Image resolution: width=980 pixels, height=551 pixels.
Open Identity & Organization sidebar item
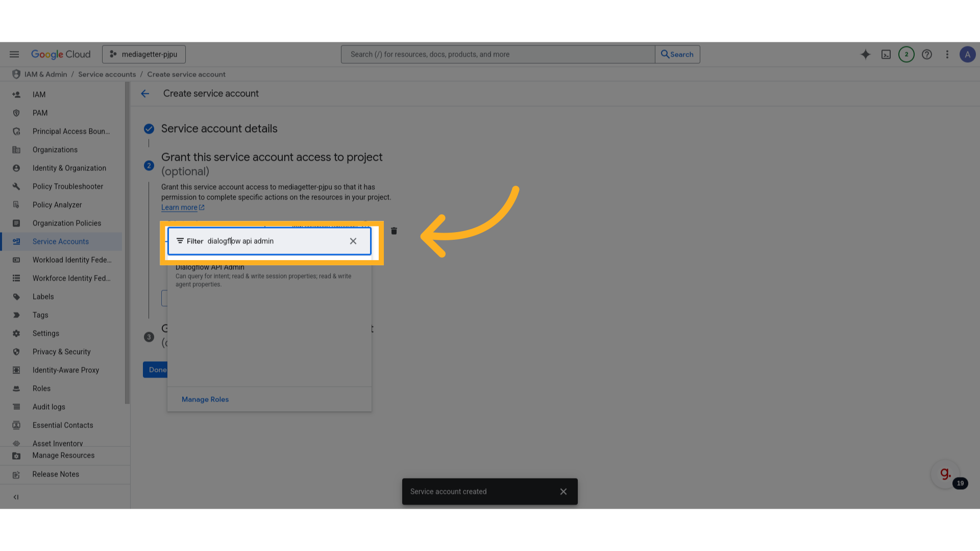pyautogui.click(x=61, y=168)
